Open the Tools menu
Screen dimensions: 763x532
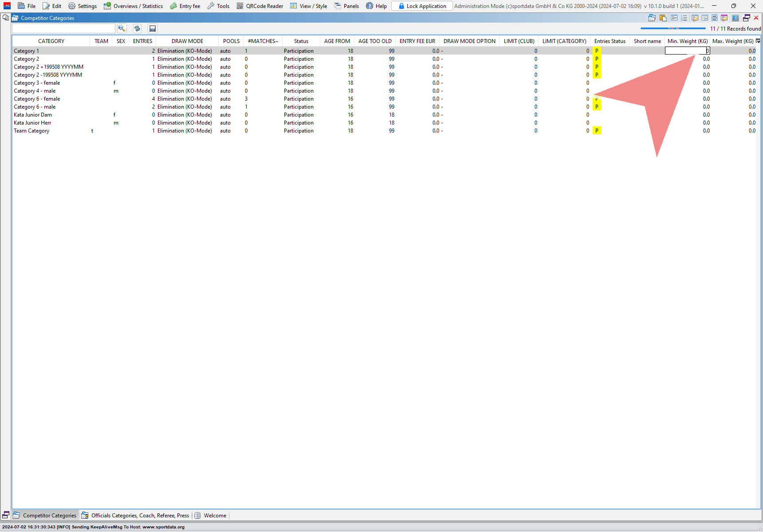click(218, 6)
